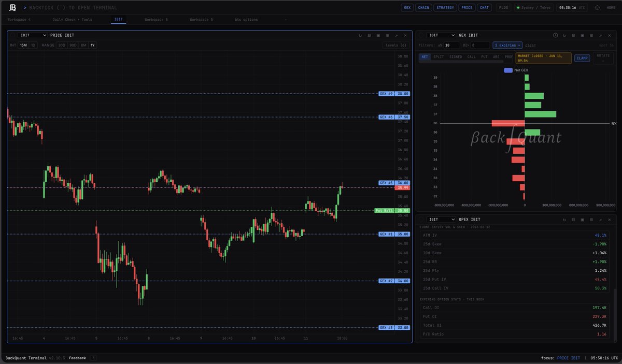Toggle the ROTATE option in GEX panel
The image size is (622, 364).
(x=603, y=58)
